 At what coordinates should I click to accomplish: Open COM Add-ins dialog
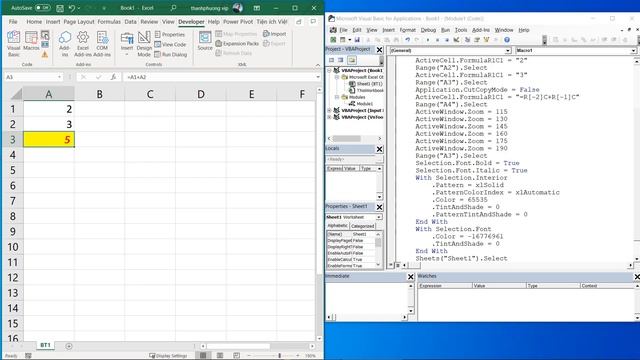click(x=102, y=43)
